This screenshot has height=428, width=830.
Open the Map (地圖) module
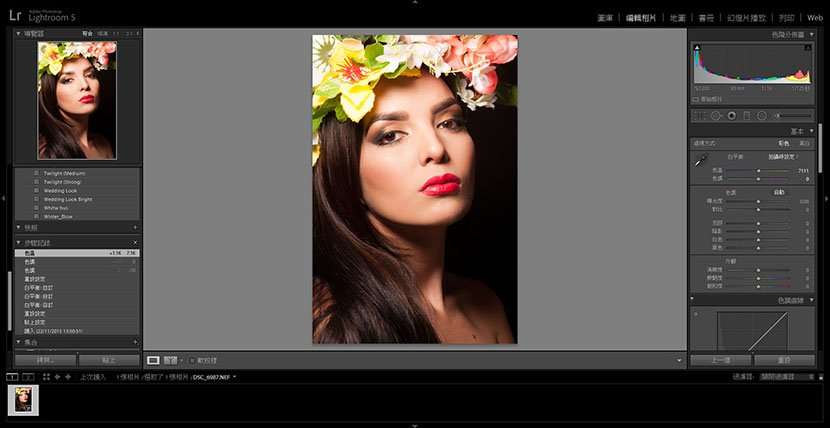pos(678,18)
